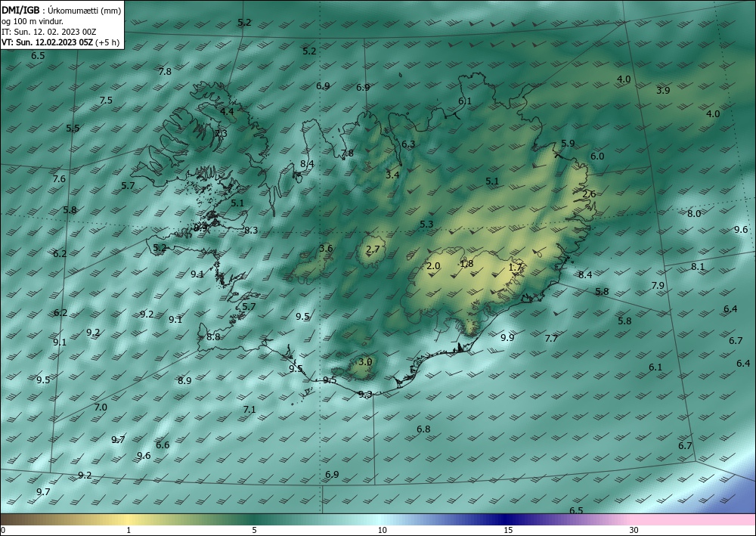Click the "DMI/IGB : Úrkomumætti (mm)" title text

(61, 10)
